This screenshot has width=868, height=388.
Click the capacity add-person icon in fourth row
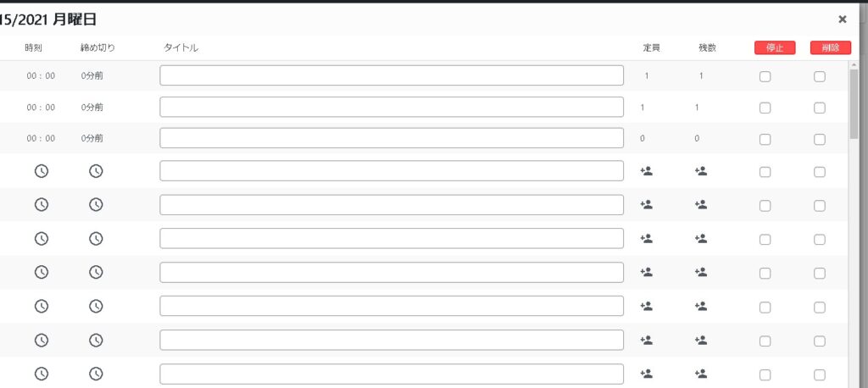646,170
